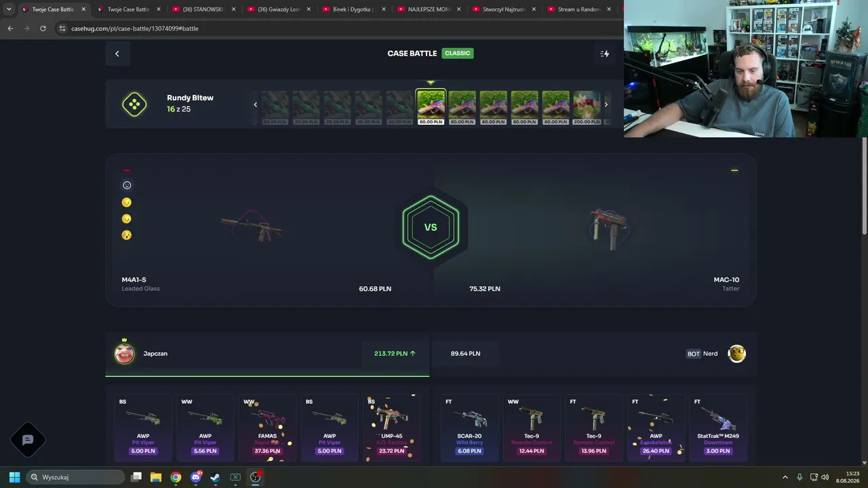
Task: Open the StatTrak M249 Downtown item card
Action: [718, 428]
